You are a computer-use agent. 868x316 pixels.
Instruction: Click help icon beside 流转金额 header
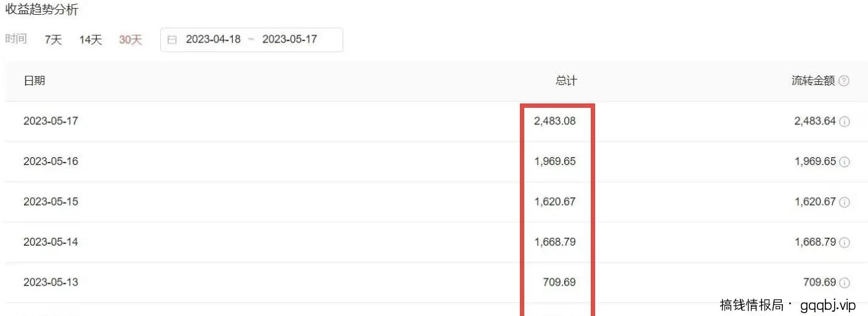[844, 81]
